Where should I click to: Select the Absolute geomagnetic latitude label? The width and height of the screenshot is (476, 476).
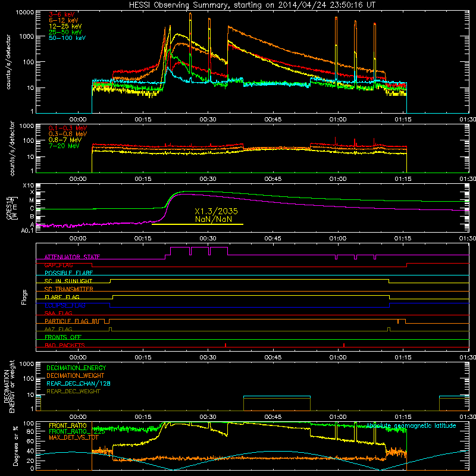click(411, 425)
